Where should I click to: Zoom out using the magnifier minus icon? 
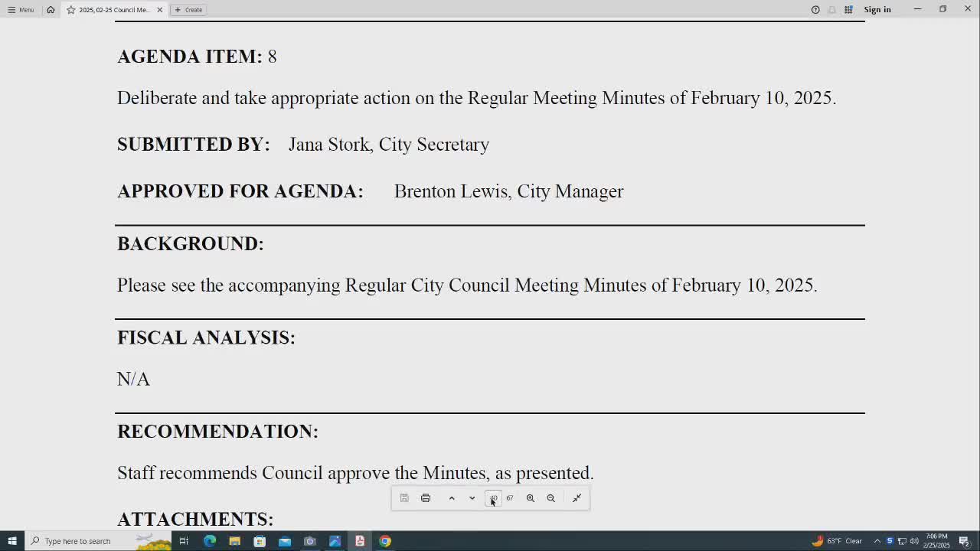click(x=550, y=498)
